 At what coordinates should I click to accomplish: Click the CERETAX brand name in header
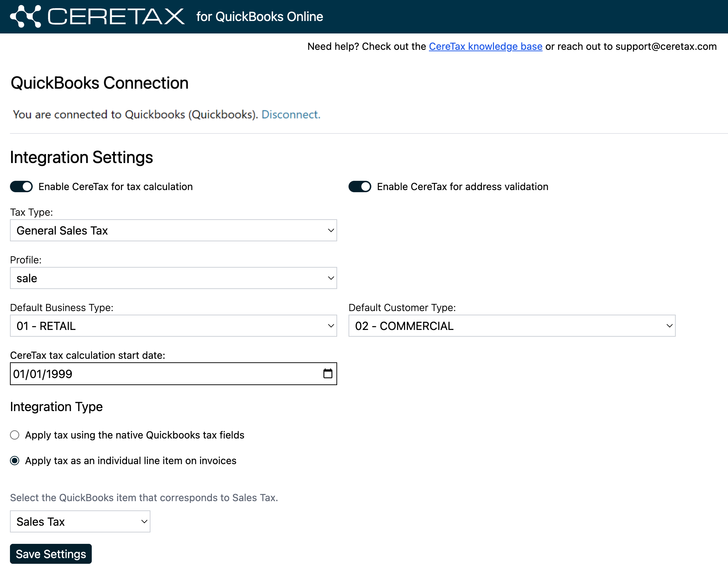coord(116,16)
